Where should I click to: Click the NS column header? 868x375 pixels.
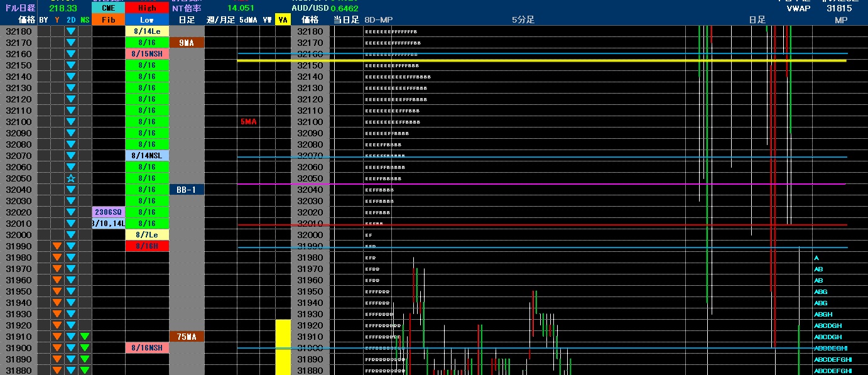pyautogui.click(x=85, y=20)
